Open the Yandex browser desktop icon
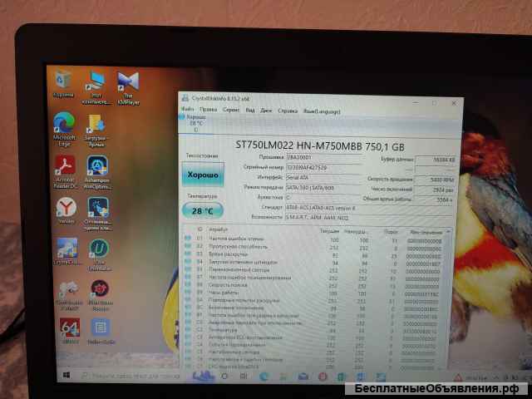Viewport: 532px width, 399px height. 66,208
